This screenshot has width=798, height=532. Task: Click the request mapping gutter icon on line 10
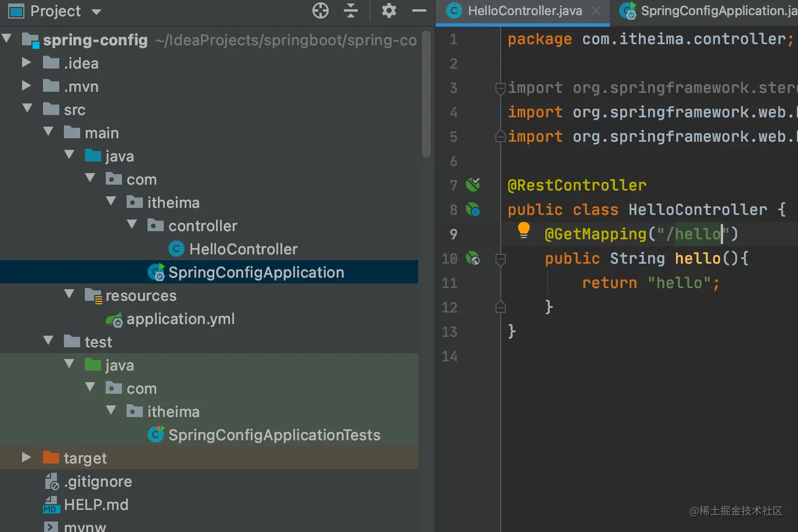[473, 258]
